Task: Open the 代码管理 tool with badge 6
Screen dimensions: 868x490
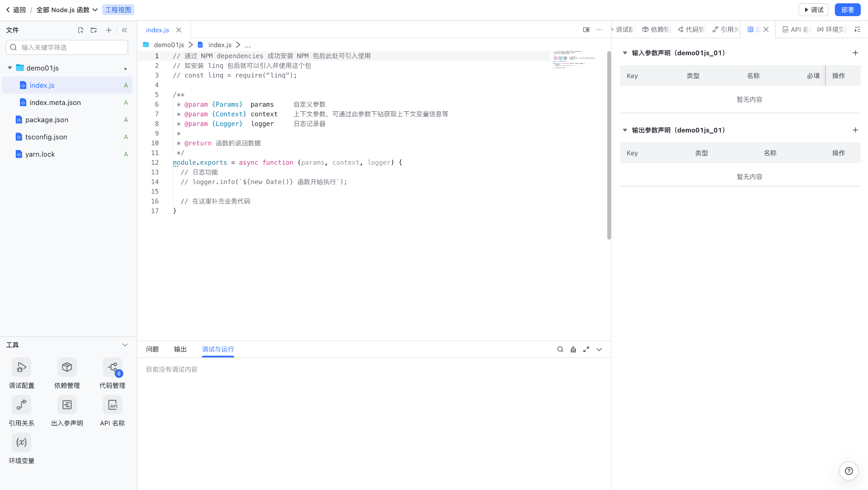Action: [x=112, y=374]
